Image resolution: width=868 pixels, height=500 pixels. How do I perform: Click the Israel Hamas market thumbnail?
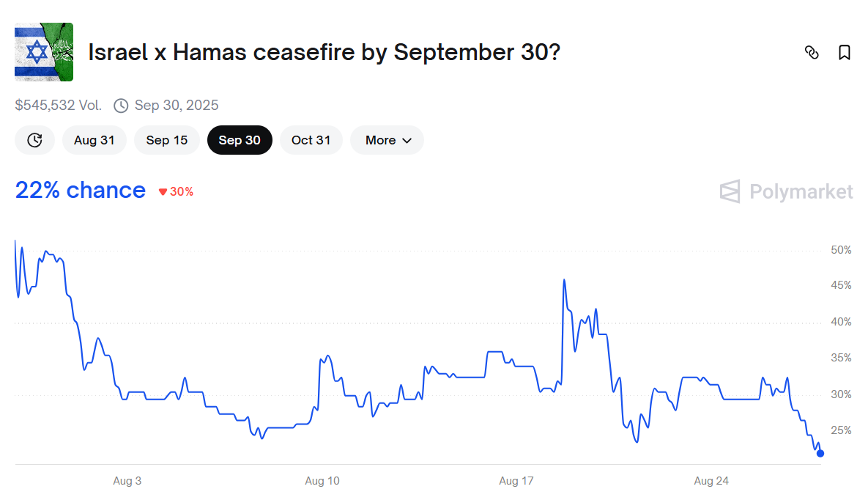click(44, 51)
